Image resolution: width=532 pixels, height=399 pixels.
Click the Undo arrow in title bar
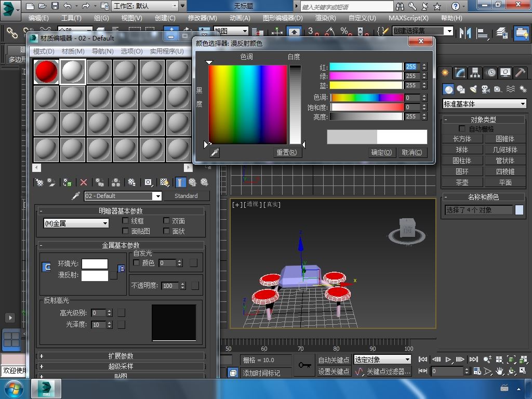68,6
